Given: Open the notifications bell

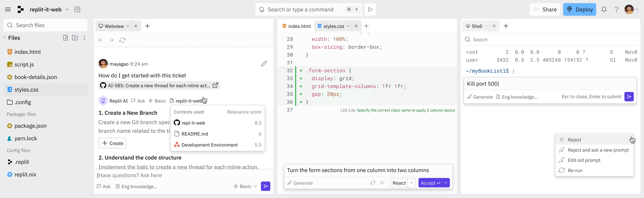Looking at the screenshot, I should tap(604, 9).
